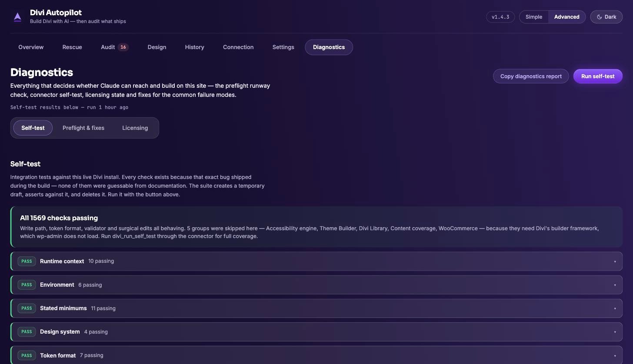Click the Diagnostics page heading
This screenshot has width=633, height=364.
pyautogui.click(x=42, y=72)
